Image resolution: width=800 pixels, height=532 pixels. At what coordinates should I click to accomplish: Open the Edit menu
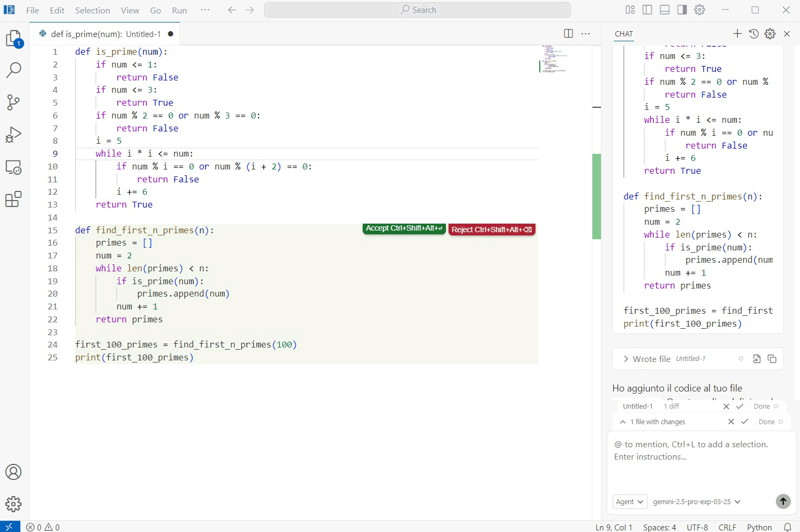coord(57,10)
